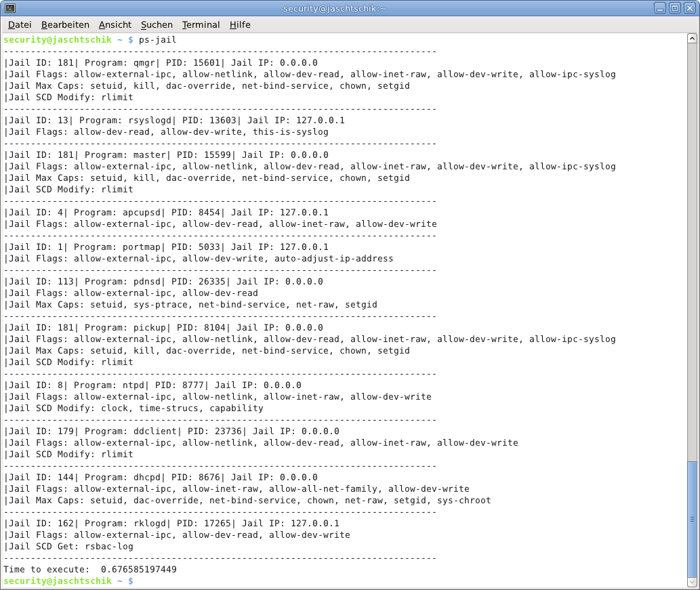Screen dimensions: 700x590
Task: Click the 'Program: pickup' line
Action: coord(164,328)
